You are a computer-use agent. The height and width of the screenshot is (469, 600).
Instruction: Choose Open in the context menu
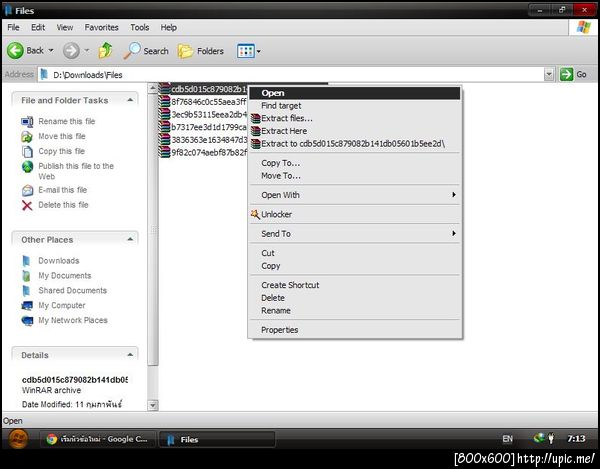click(355, 93)
